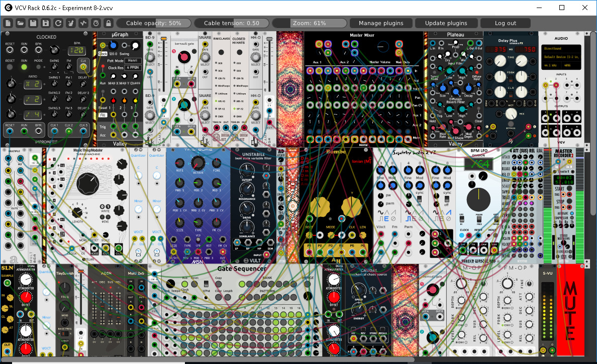597x364 pixels.
Task: Adjust the Zoom 61% slider
Action: 309,23
